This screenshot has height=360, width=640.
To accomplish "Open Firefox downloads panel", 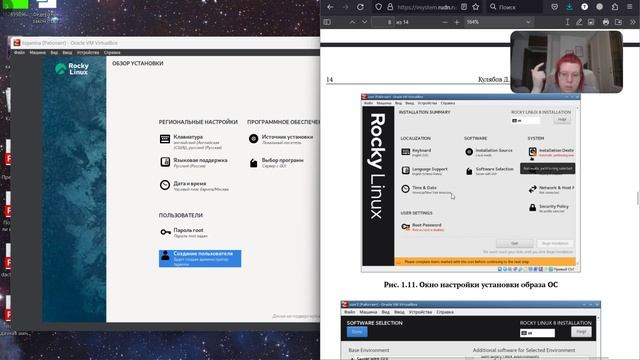I will point(569,7).
